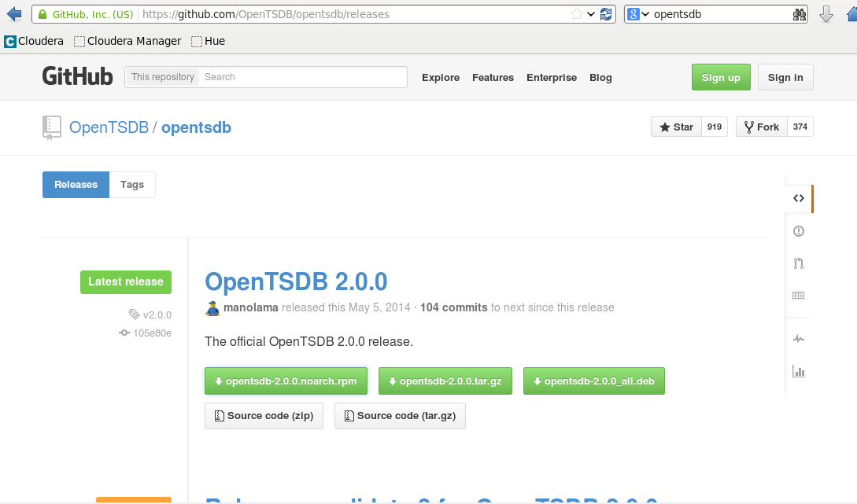The width and height of the screenshot is (857, 504).
Task: Open the Code section from the right sidebar
Action: [798, 198]
